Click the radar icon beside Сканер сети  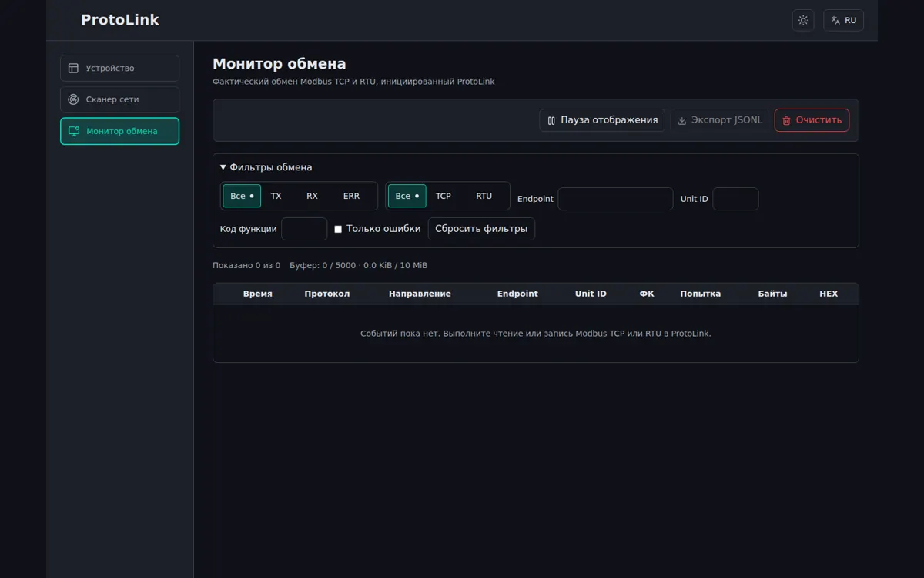74,99
